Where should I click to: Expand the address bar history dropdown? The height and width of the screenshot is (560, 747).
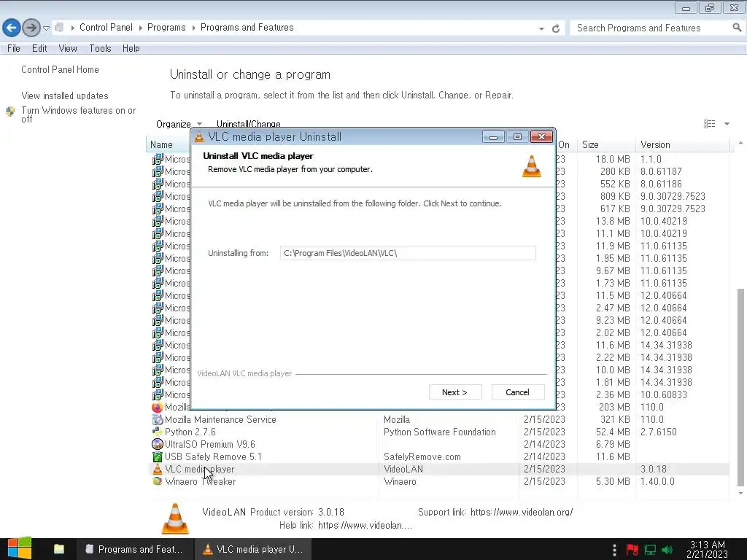click(x=541, y=28)
